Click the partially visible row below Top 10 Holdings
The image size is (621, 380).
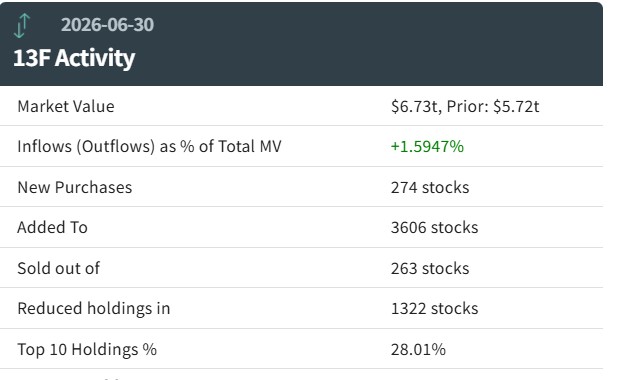[x=301, y=375]
